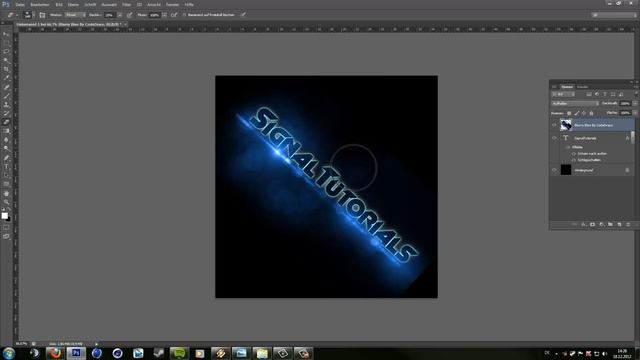Select the Healing Brush tool
This screenshot has height=360, width=640.
(x=6, y=87)
